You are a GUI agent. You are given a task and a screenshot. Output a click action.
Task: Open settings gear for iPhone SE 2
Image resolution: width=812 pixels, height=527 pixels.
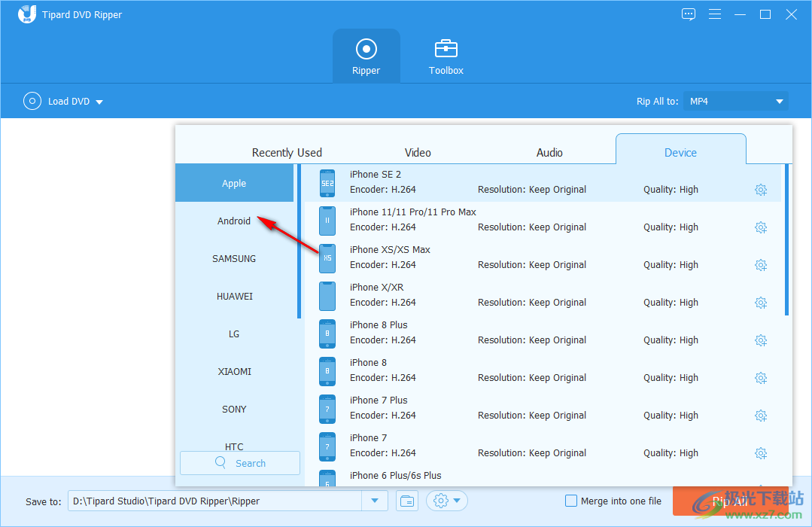pos(760,190)
